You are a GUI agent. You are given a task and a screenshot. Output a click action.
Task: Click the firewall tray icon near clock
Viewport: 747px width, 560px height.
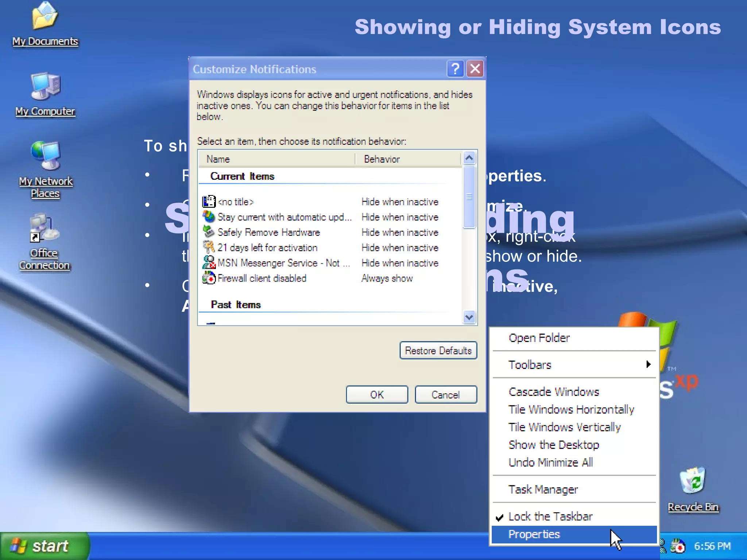pos(677,546)
